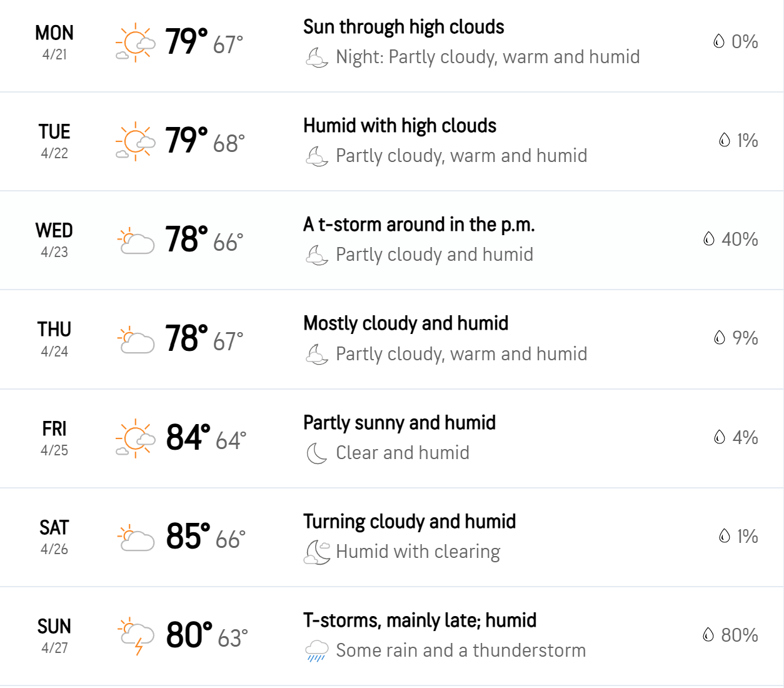Open 'T-storms, mainly late; humid' forecast

pyautogui.click(x=420, y=620)
